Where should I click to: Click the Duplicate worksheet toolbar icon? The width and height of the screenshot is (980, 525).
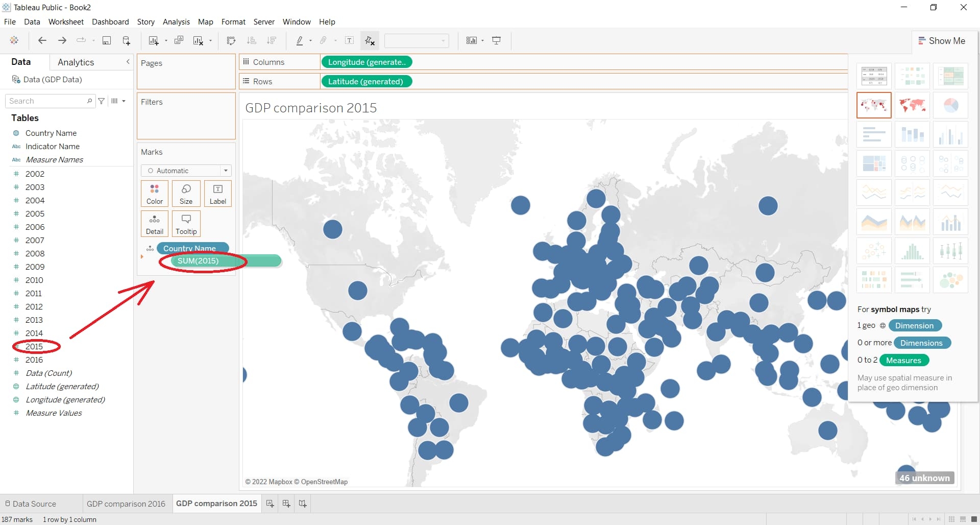coord(179,41)
